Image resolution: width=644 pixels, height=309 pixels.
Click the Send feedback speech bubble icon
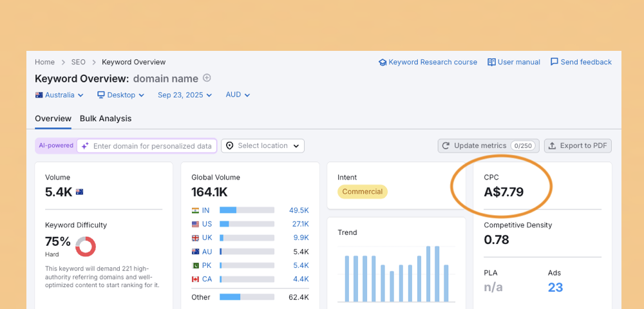554,62
